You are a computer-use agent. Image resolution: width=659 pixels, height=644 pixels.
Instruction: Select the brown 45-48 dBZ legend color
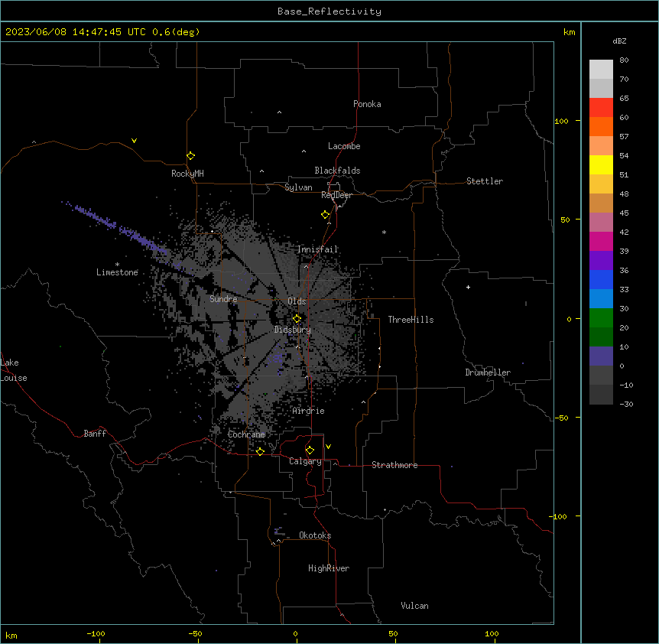coord(601,203)
